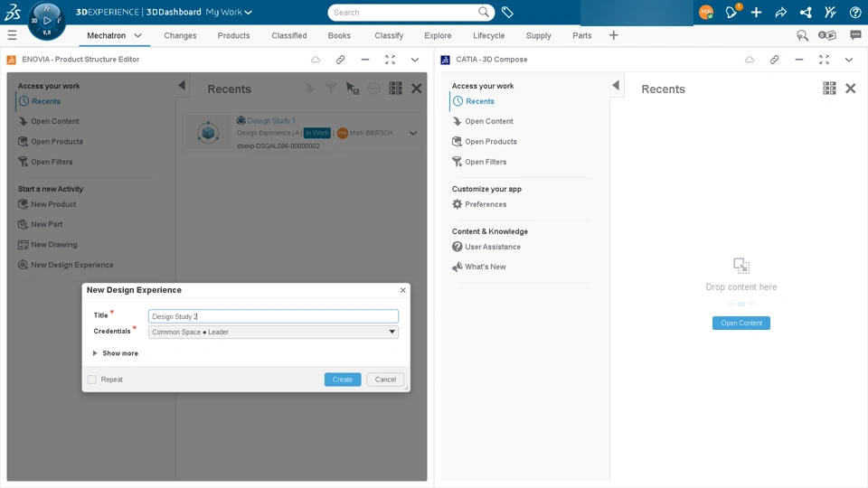Select Open Filters in CATIA panel
The width and height of the screenshot is (868, 488).
[x=479, y=162]
